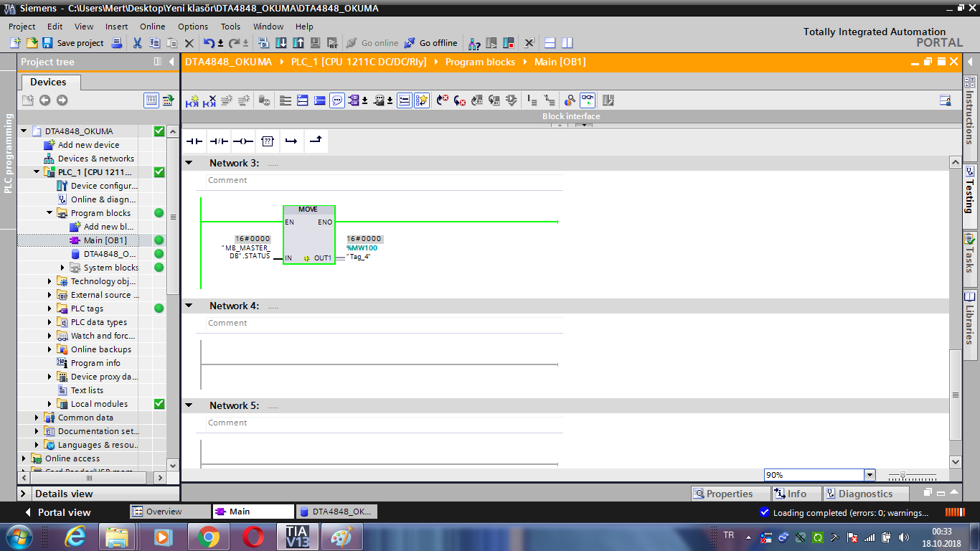Image resolution: width=980 pixels, height=551 pixels.
Task: Click the Windows Start button
Action: point(19,537)
